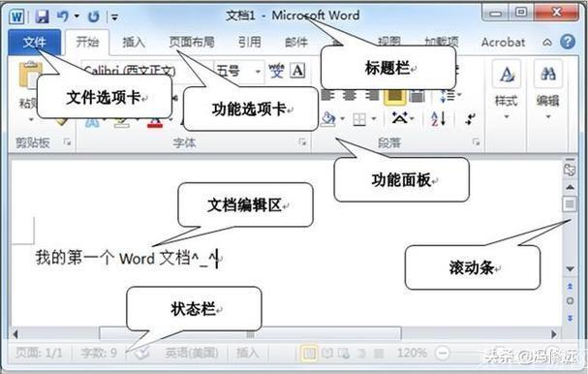Click the Word application icon in title bar
Viewport: 588px width, 374px height.
tap(16, 16)
